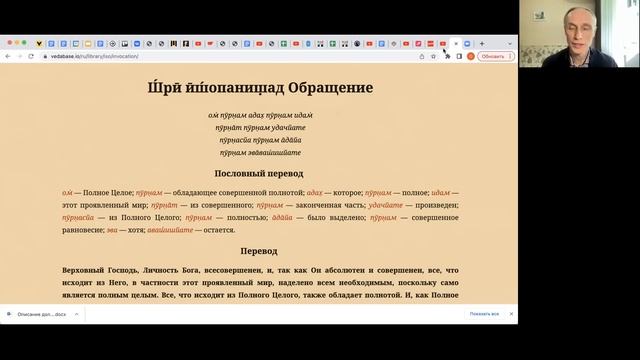640x360 pixels.
Task: Open пӯрн̣ам link before 'законченная часть'
Action: click(269, 205)
